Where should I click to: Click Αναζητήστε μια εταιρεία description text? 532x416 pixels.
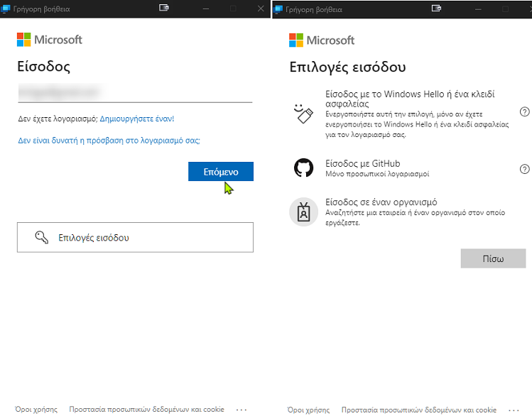[x=416, y=218]
